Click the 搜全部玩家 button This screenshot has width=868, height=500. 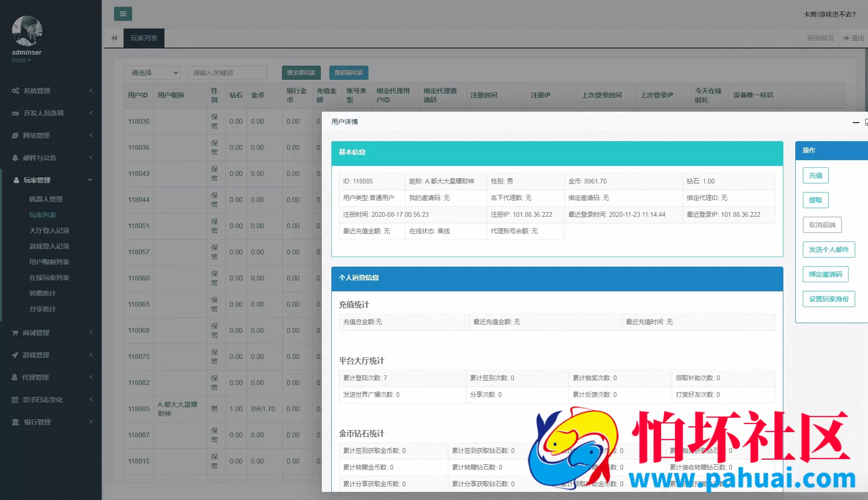301,73
